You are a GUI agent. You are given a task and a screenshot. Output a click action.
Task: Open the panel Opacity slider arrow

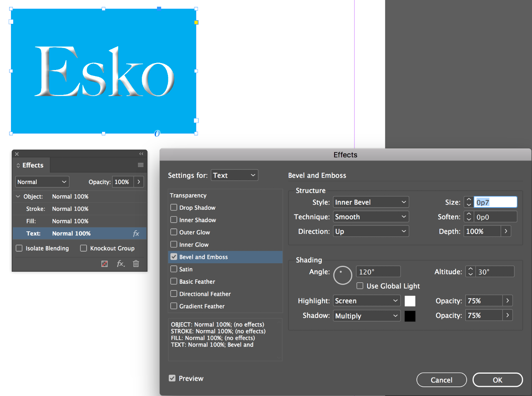click(139, 182)
